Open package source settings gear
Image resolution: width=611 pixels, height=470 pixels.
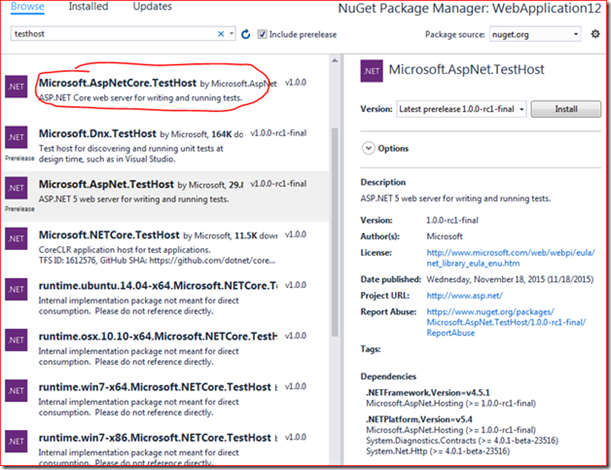point(595,34)
